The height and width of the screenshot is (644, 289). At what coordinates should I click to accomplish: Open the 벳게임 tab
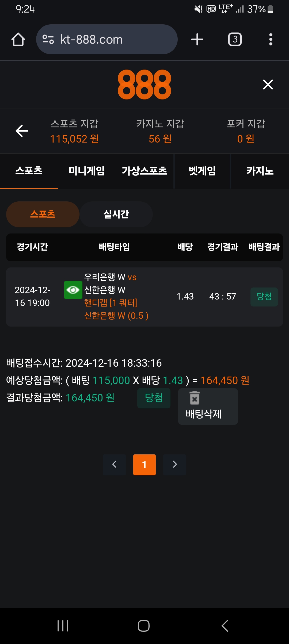(x=202, y=171)
